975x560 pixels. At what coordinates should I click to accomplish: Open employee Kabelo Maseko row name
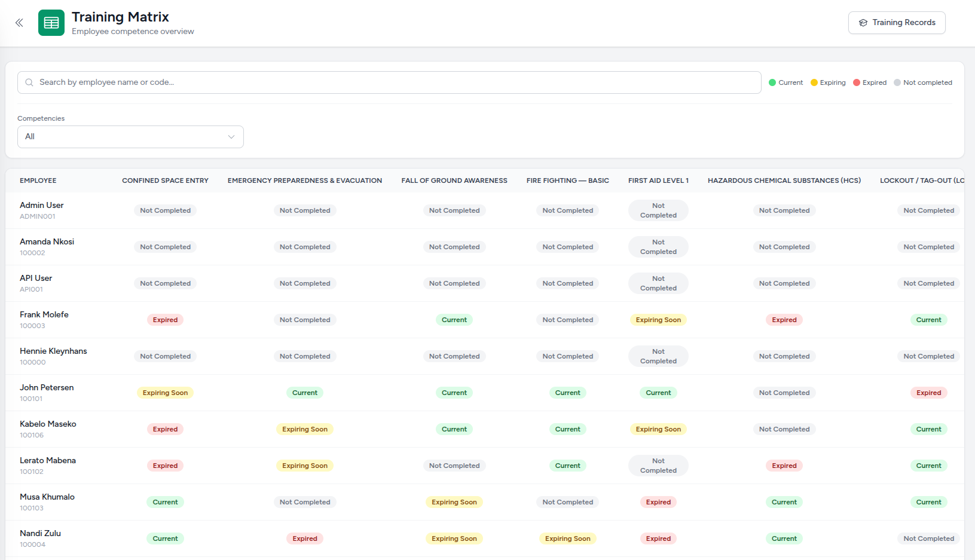pyautogui.click(x=48, y=424)
